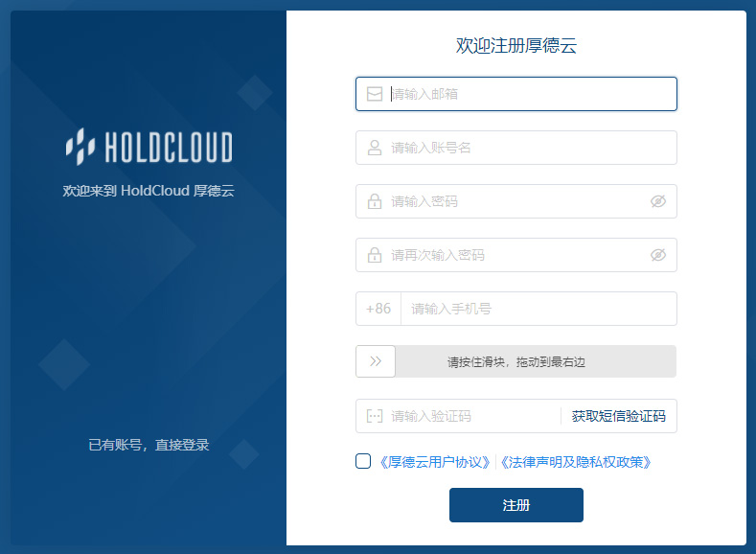Click the envelope icon in email field

click(374, 94)
